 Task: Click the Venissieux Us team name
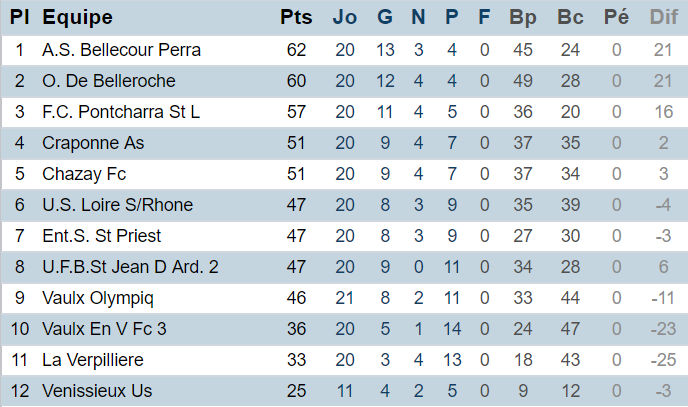(97, 391)
